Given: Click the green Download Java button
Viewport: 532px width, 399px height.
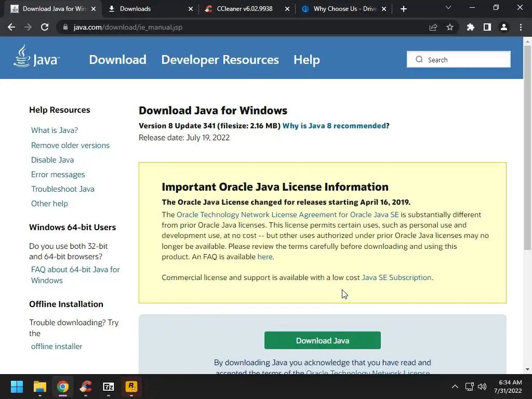Looking at the screenshot, I should pyautogui.click(x=322, y=340).
